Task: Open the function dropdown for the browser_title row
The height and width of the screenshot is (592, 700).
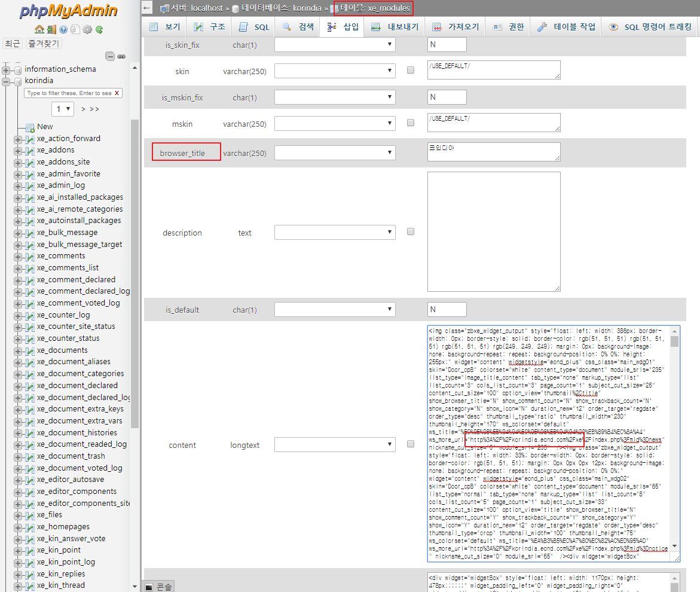Action: [x=335, y=152]
